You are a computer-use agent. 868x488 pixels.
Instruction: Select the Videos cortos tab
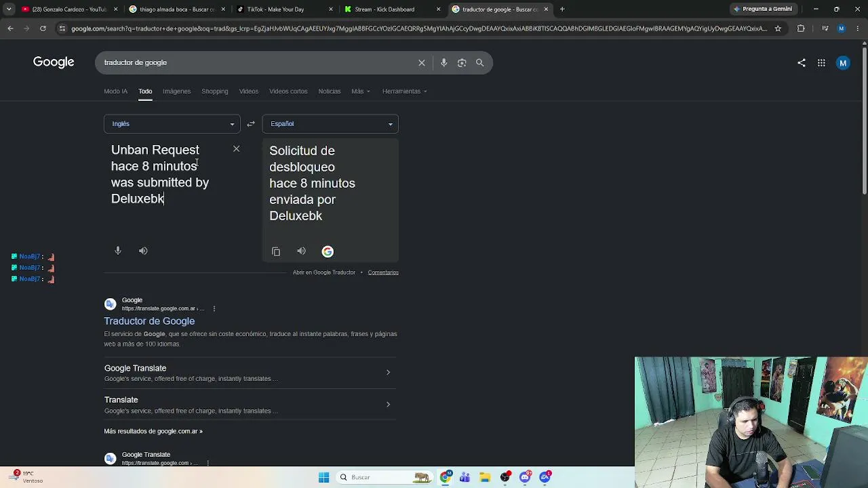coord(288,91)
